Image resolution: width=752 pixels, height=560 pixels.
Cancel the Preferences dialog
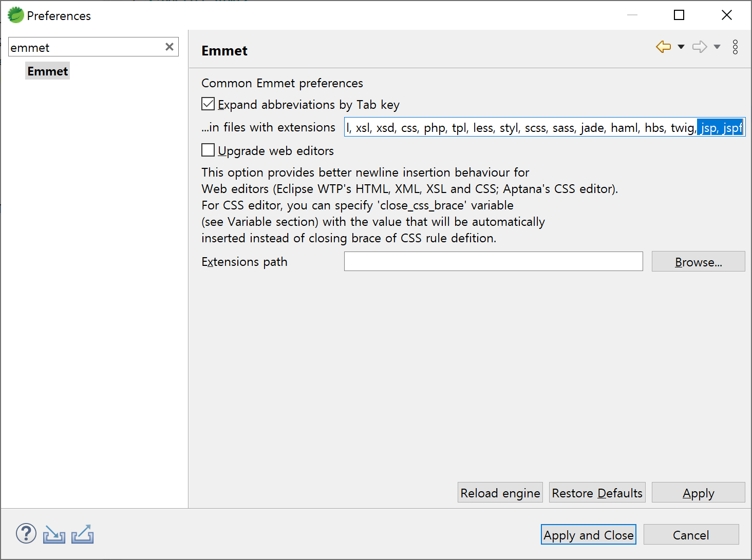click(691, 534)
